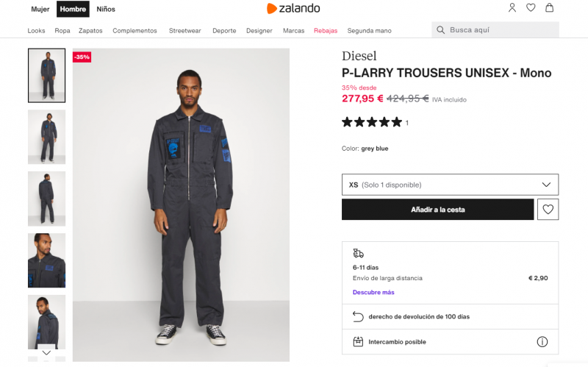
Task: Select the second product thumbnail
Action: (46, 137)
